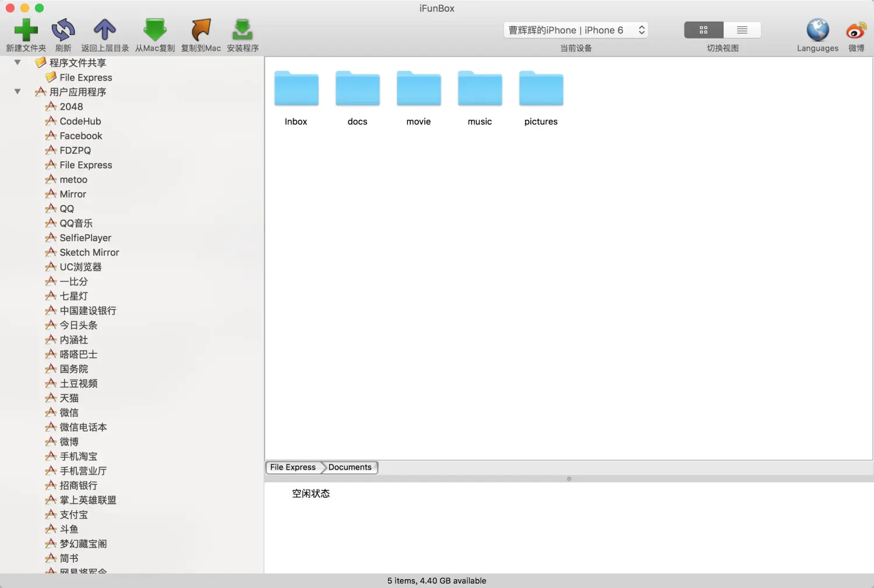Viewport: 874px width, 588px height.
Task: Select 嗒嗒巴士 in the app list
Action: click(x=71, y=354)
